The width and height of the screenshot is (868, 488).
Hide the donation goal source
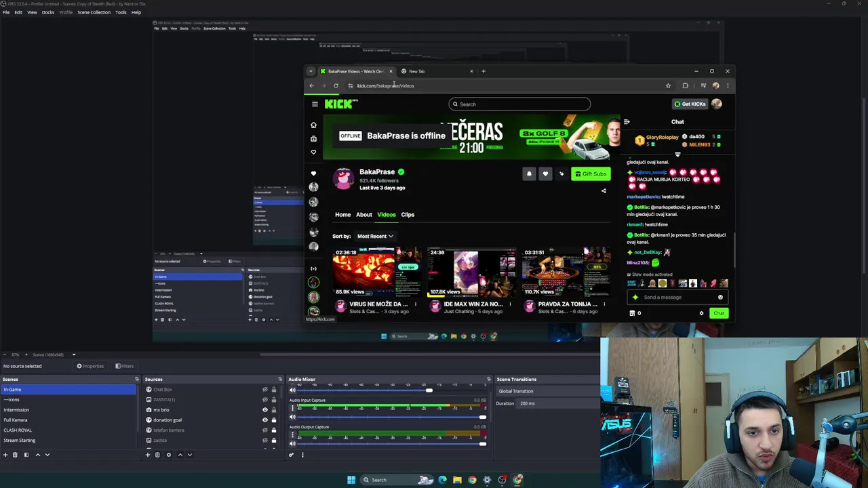265,420
